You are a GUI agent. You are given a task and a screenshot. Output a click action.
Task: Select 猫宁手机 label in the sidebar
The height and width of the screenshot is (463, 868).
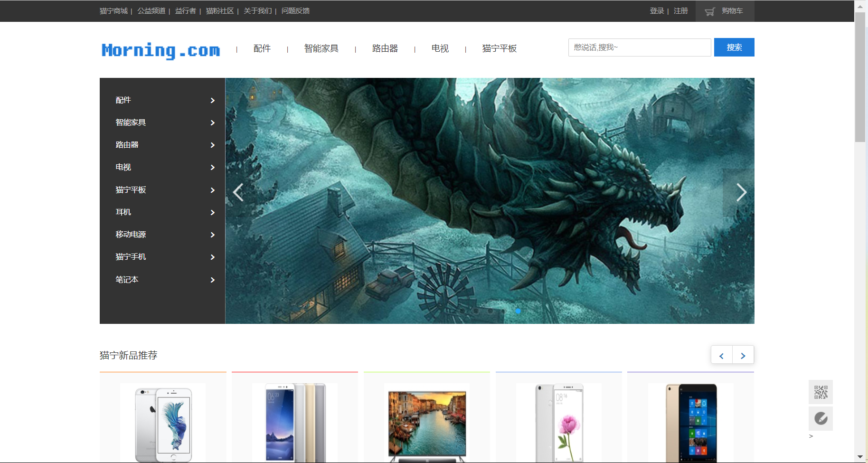[x=131, y=257]
